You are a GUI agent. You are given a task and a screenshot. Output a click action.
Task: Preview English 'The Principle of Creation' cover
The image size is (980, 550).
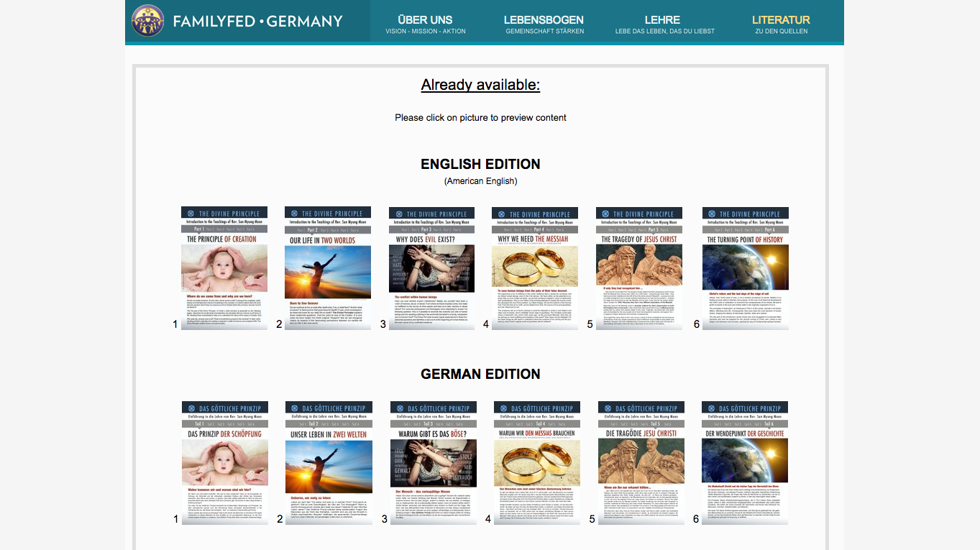pos(224,268)
